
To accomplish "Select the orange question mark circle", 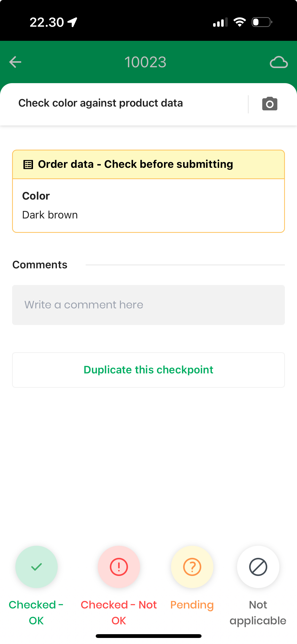I will [192, 567].
